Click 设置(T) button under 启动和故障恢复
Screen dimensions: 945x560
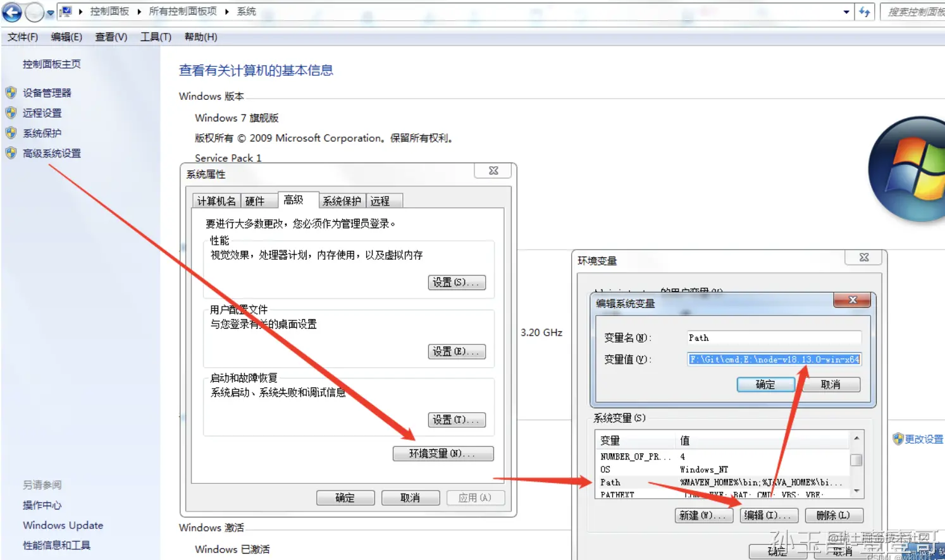tap(457, 420)
